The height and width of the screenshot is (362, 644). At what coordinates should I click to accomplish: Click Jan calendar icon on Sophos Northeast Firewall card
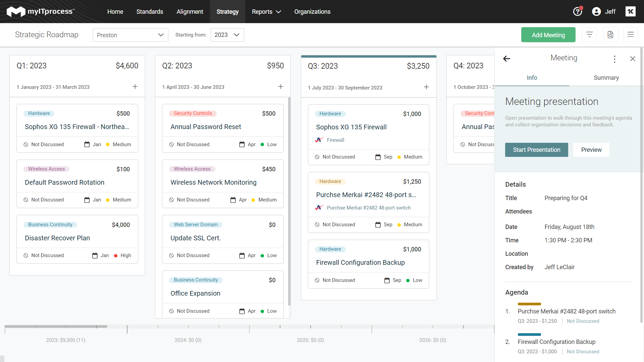87,144
